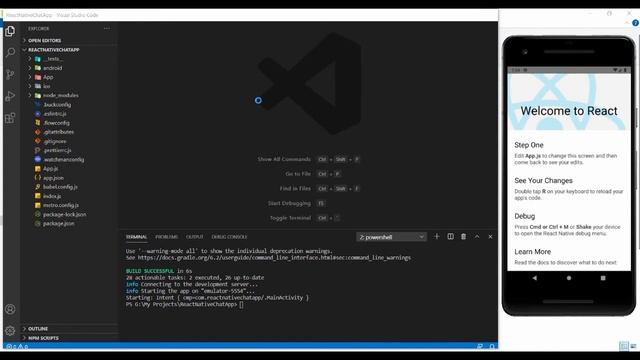The width and height of the screenshot is (640, 360).
Task: Kill terminal with trash icon
Action: coord(463,236)
